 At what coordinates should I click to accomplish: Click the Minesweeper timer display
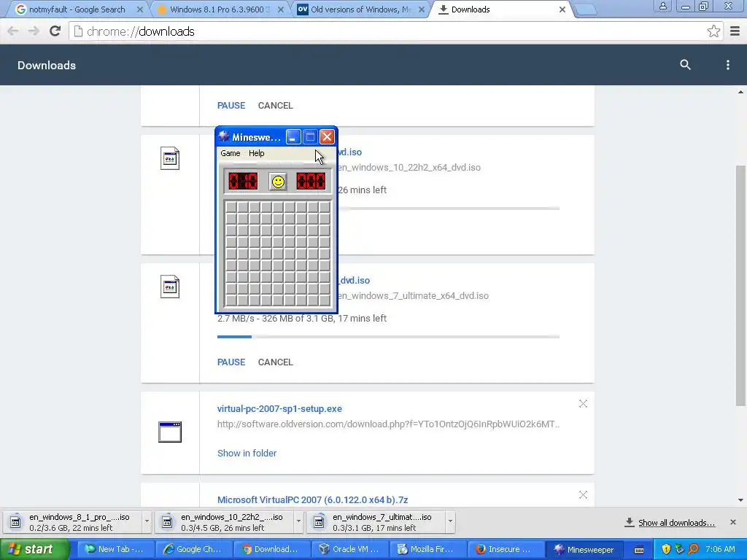click(x=311, y=182)
